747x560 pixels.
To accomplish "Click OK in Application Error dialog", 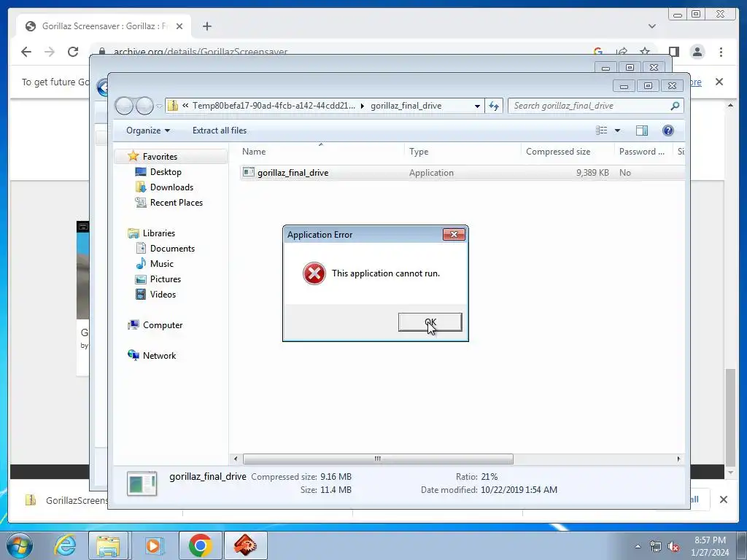I will click(x=430, y=322).
